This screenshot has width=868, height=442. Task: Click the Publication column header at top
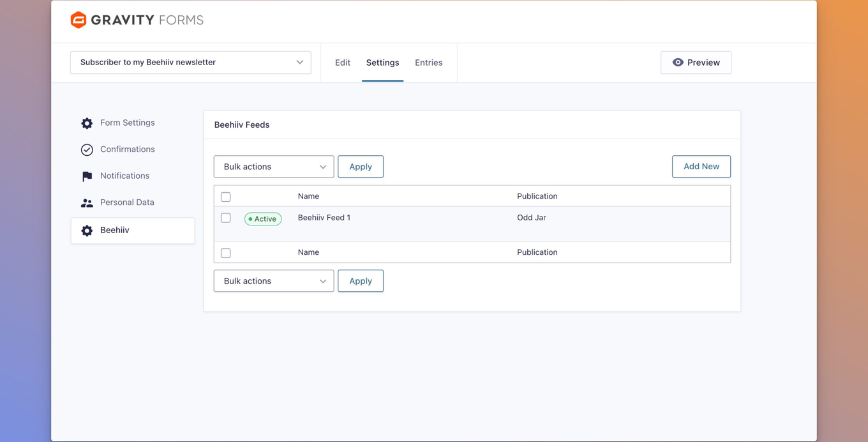(537, 196)
